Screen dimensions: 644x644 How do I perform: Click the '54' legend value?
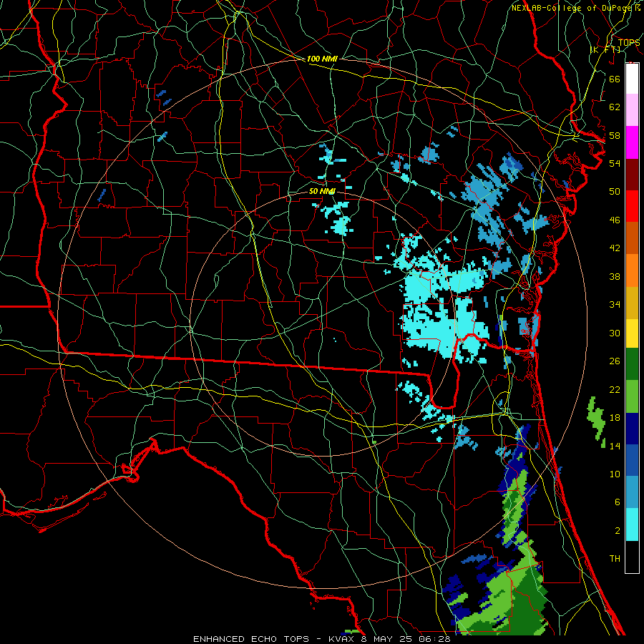[x=615, y=163]
